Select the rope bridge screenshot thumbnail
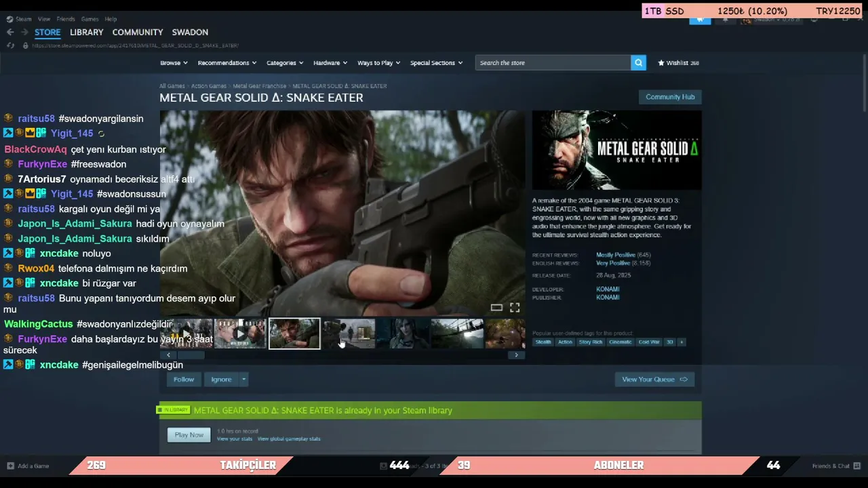Screen dimensions: 868x488 coord(457,333)
